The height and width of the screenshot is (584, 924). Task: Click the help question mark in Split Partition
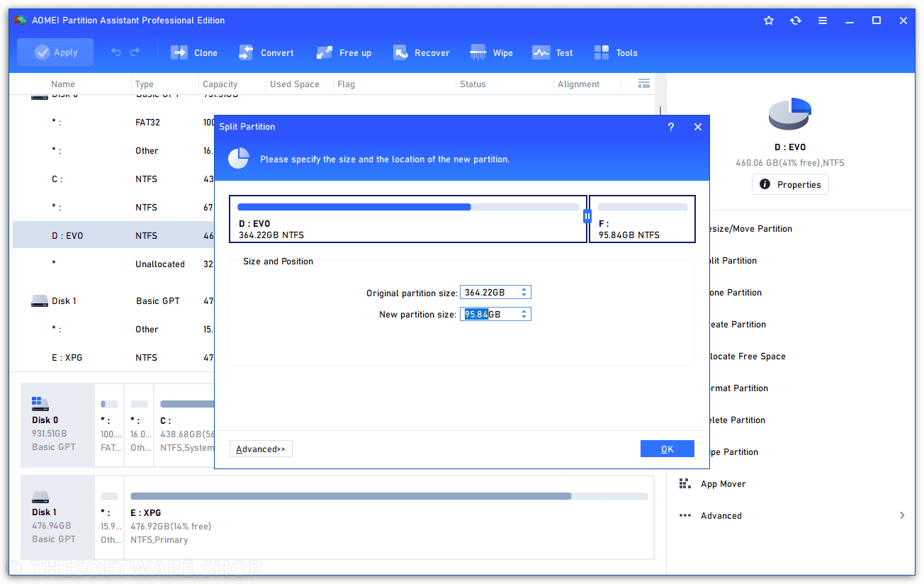(671, 127)
